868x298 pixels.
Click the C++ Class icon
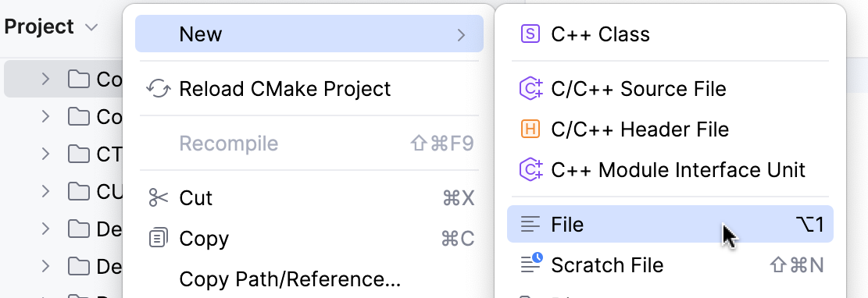click(530, 34)
